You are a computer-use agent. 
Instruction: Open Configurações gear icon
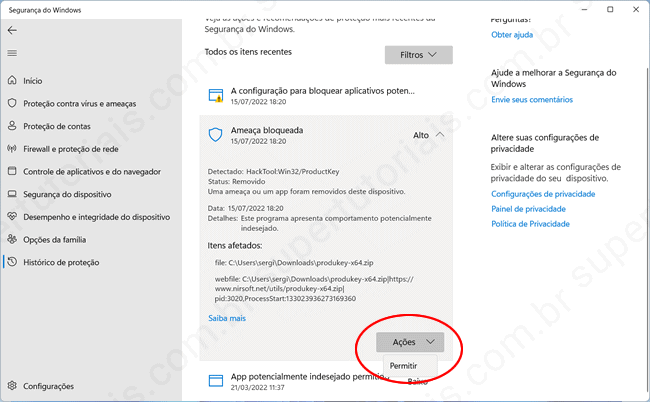pyautogui.click(x=12, y=386)
